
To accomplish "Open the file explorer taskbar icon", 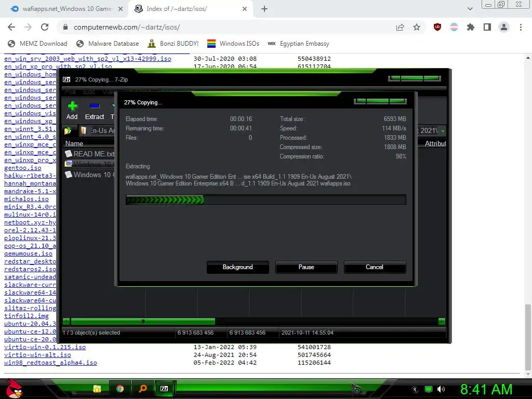I will point(97,389).
